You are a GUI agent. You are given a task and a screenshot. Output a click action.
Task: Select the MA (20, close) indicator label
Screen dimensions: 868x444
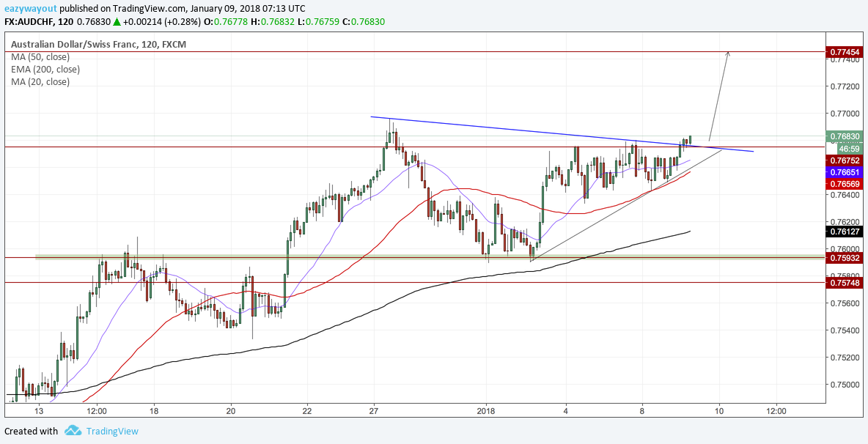pos(40,82)
